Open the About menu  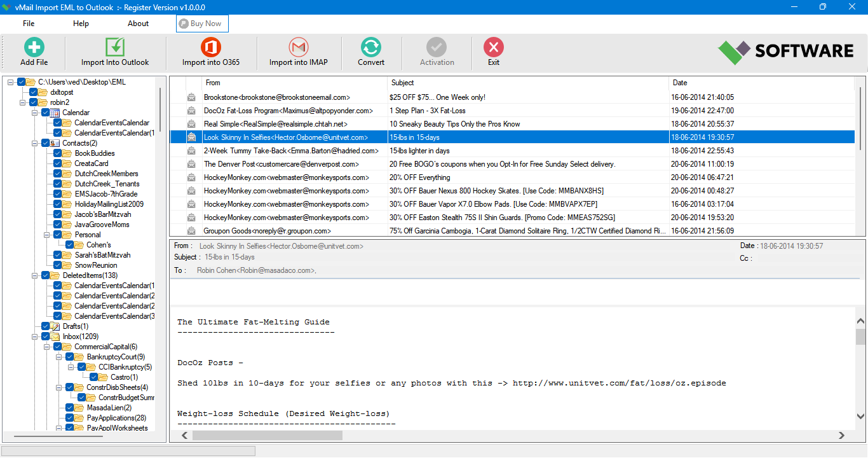point(138,24)
